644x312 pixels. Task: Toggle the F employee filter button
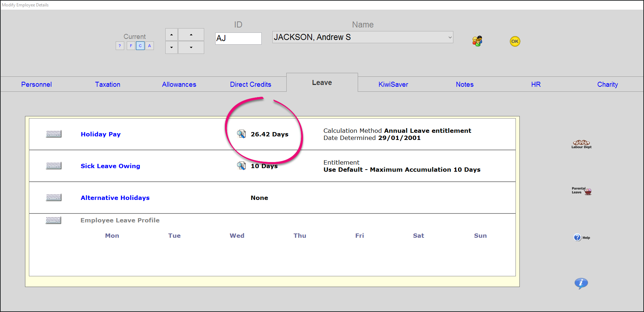131,46
